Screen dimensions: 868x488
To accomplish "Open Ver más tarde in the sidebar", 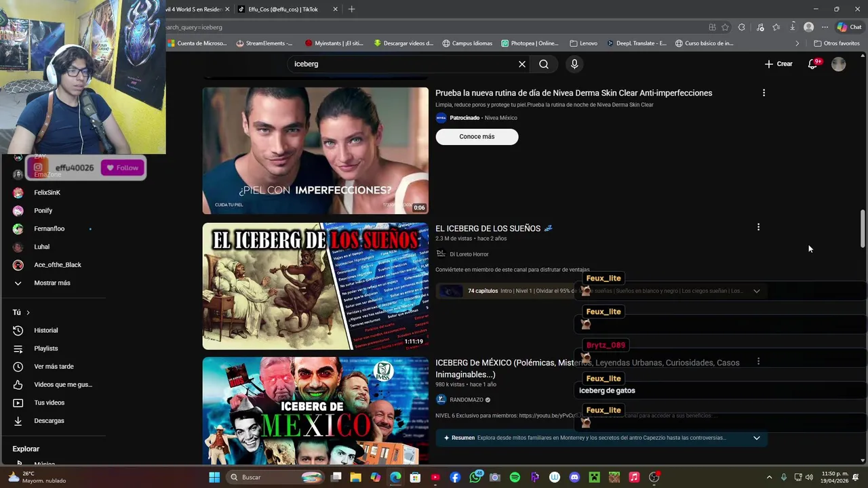I will (x=54, y=367).
